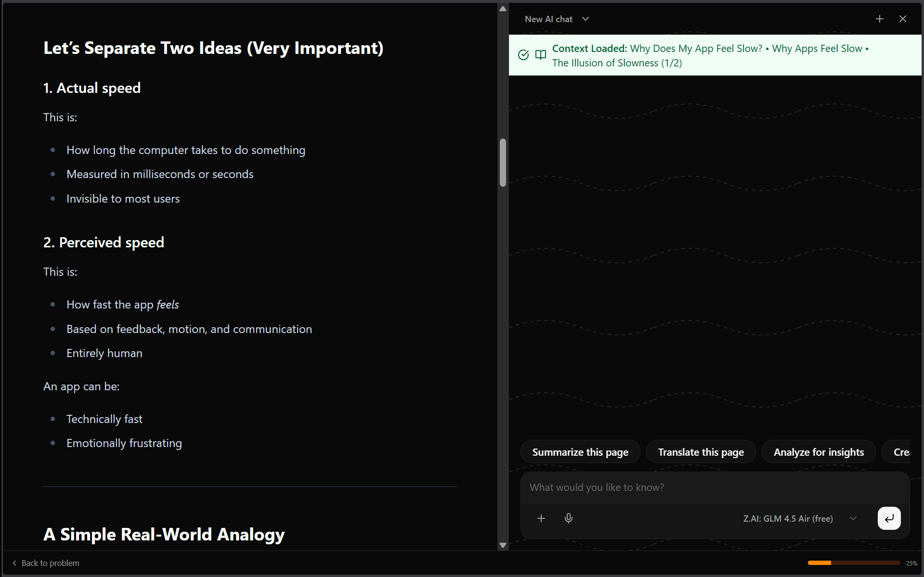This screenshot has height=577, width=924.
Task: Click Translate this page
Action: 701,451
